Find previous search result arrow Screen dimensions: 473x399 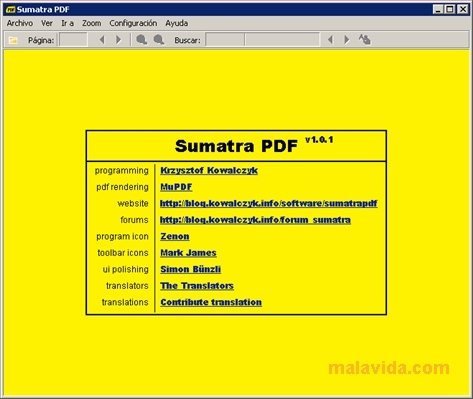pos(331,40)
